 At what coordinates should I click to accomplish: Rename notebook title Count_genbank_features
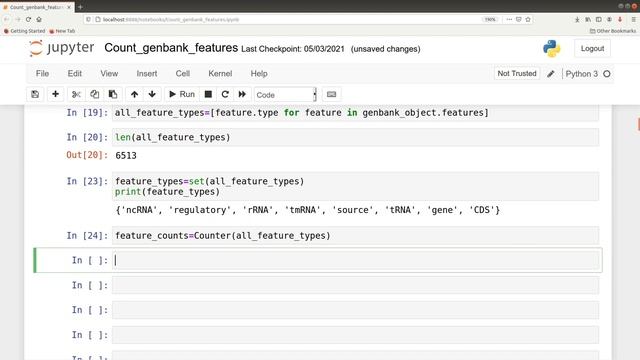[x=171, y=48]
